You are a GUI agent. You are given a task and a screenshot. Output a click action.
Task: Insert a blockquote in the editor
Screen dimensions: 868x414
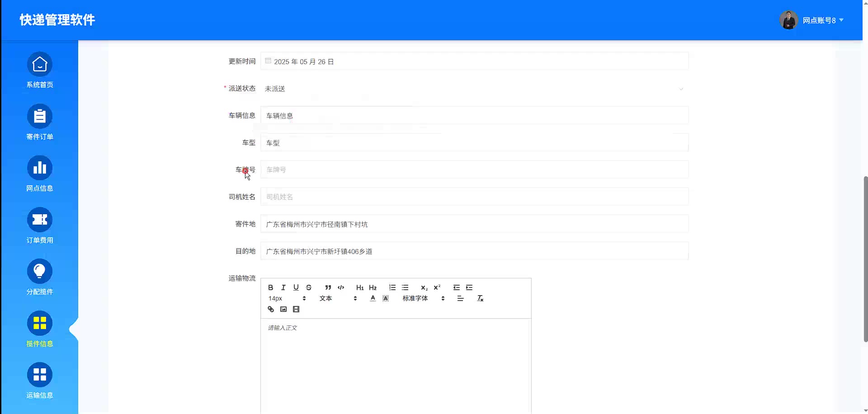point(328,287)
